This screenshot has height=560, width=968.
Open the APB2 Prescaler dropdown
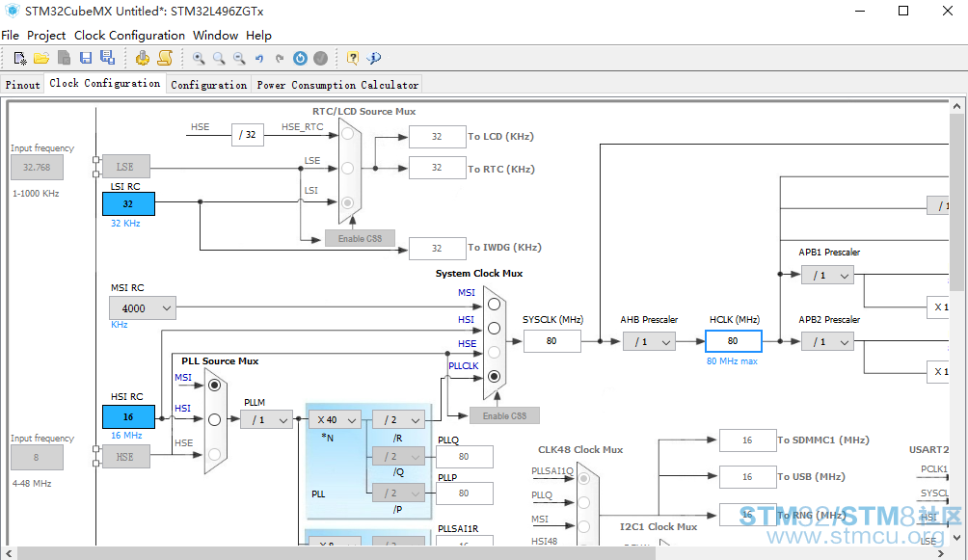[x=827, y=341]
